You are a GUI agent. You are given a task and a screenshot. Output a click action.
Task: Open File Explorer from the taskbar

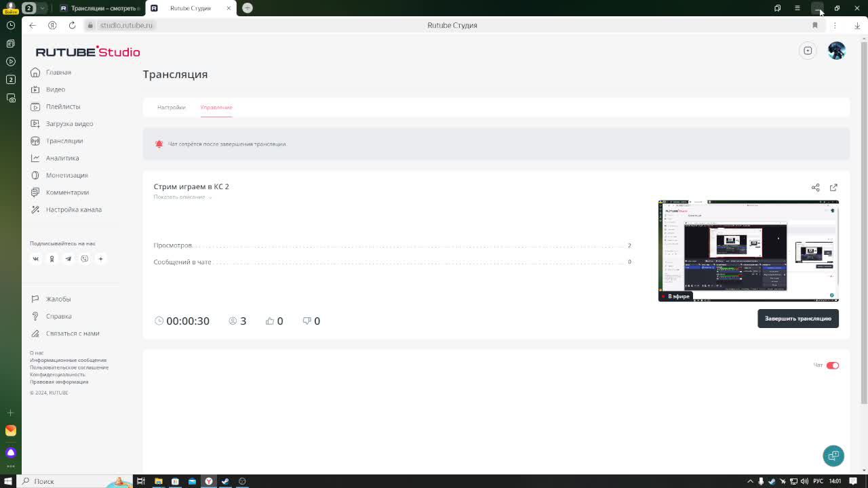(x=158, y=481)
